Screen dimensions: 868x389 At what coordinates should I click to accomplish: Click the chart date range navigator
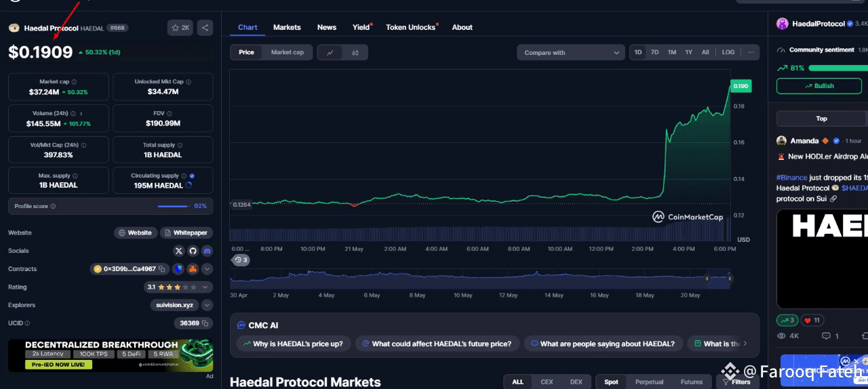click(x=480, y=279)
